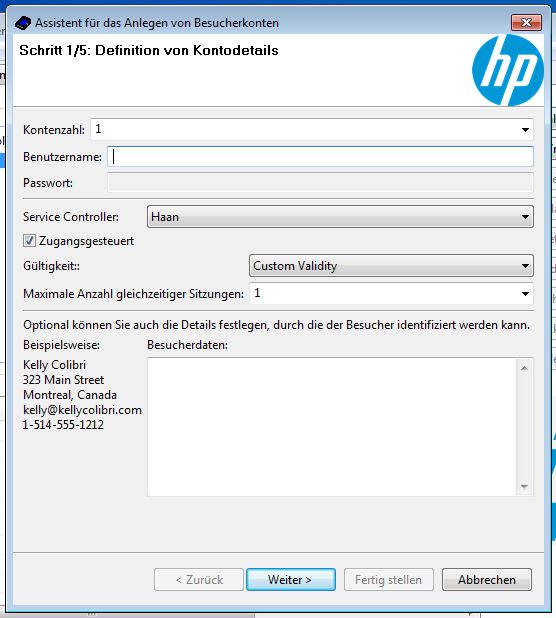This screenshot has height=618, width=556.
Task: Click the wizard icon in the title bar
Action: (x=22, y=23)
